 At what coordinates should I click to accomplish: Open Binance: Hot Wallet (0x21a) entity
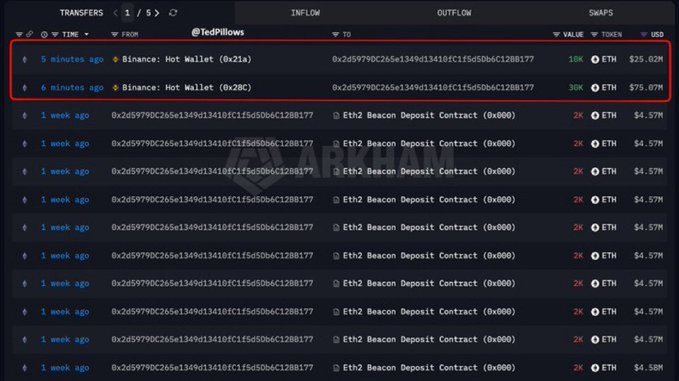pyautogui.click(x=187, y=59)
